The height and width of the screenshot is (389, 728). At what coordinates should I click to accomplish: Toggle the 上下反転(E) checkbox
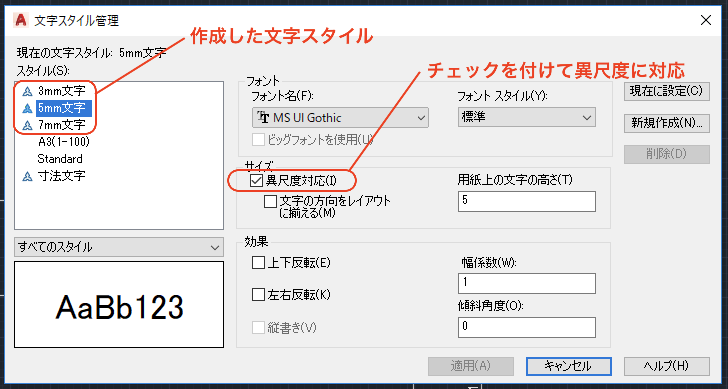click(x=258, y=263)
